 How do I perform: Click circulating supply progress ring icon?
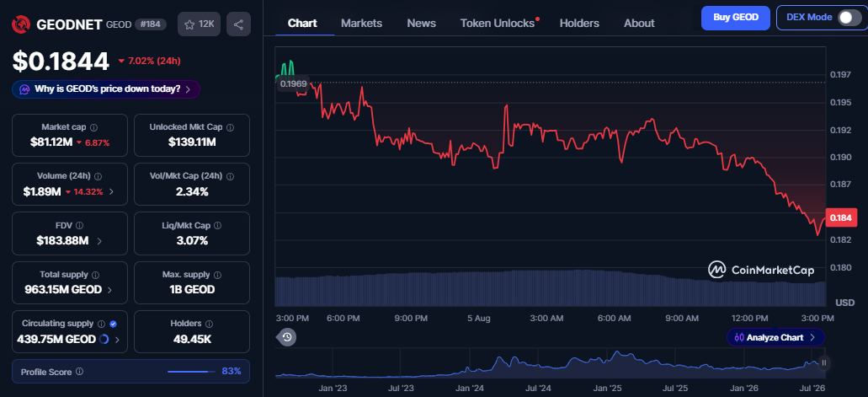click(104, 340)
